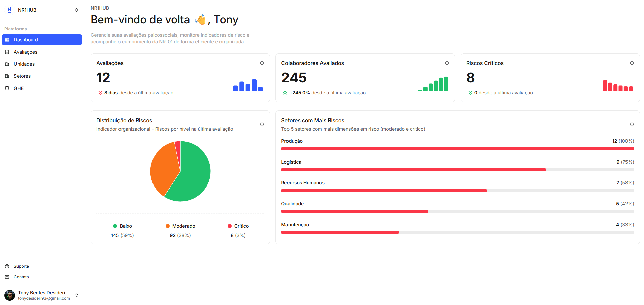Select Setores in the sidebar menu
Screen dimensions: 644x305
(x=22, y=76)
